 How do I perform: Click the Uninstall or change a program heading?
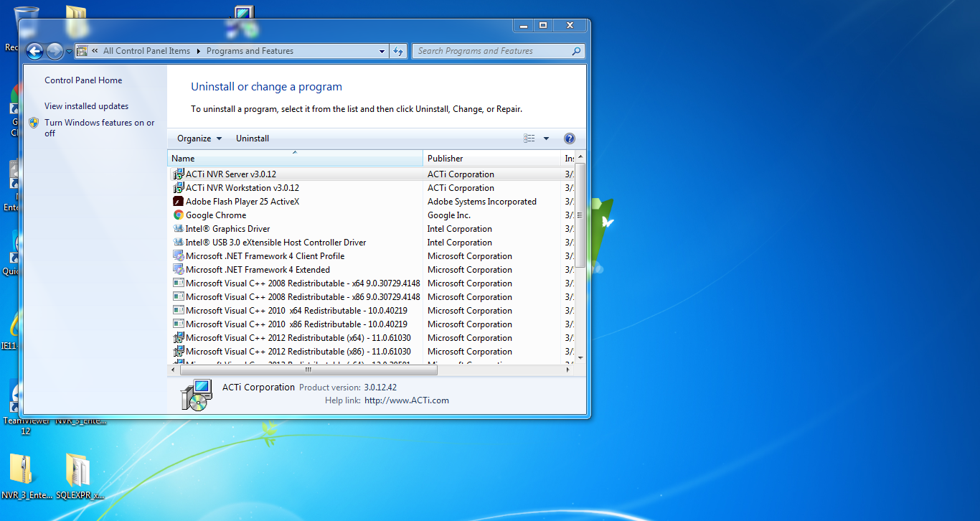(266, 87)
